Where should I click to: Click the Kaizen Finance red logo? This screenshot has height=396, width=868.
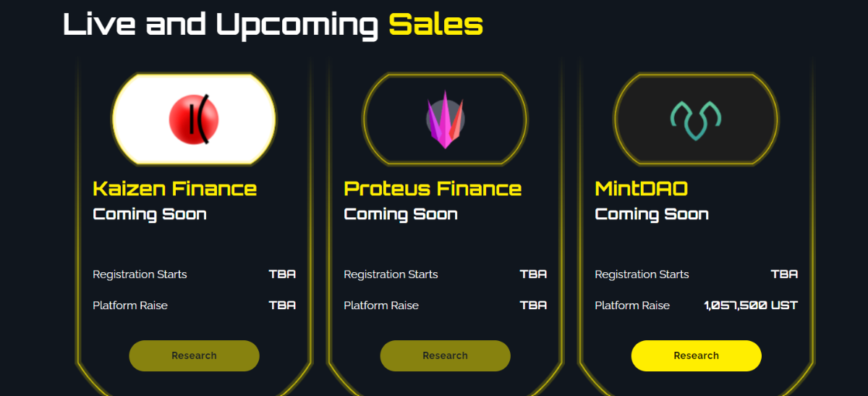193,119
